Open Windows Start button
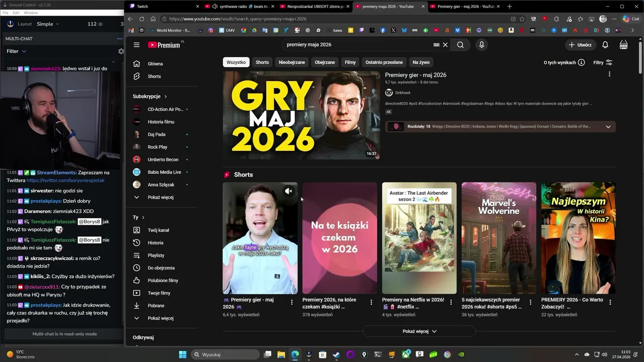The width and height of the screenshot is (644, 362). (183, 354)
